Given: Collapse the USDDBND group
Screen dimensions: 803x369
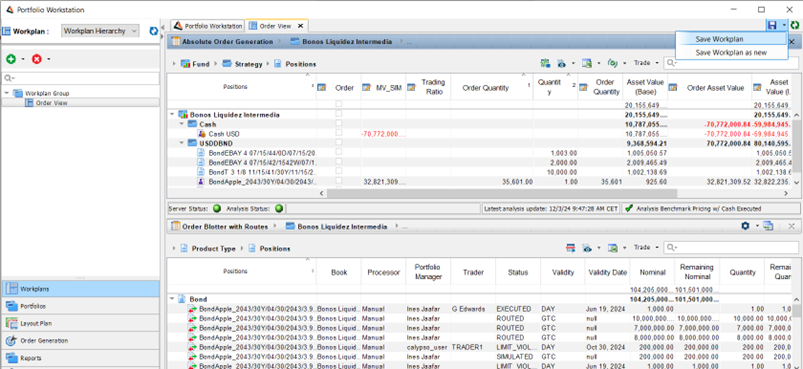Looking at the screenshot, I should tap(181, 143).
